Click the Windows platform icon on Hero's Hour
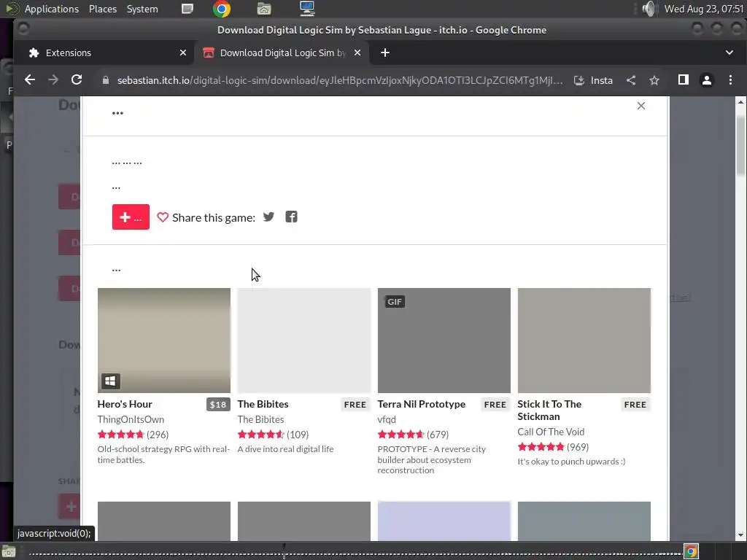 click(111, 381)
